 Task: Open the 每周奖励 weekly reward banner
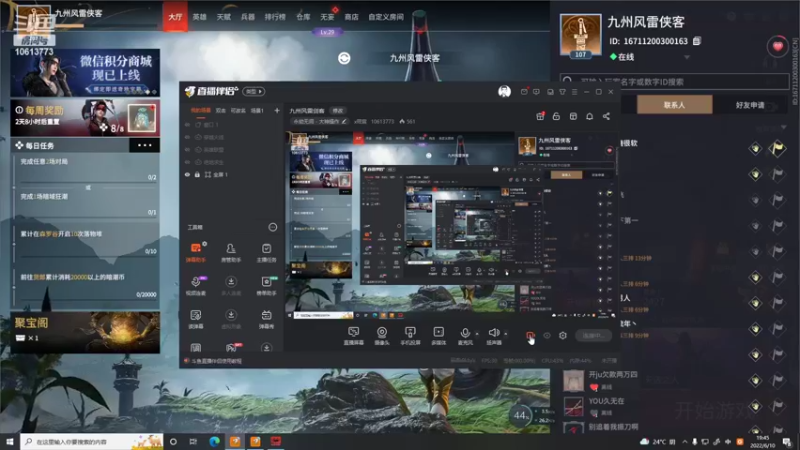pos(85,118)
